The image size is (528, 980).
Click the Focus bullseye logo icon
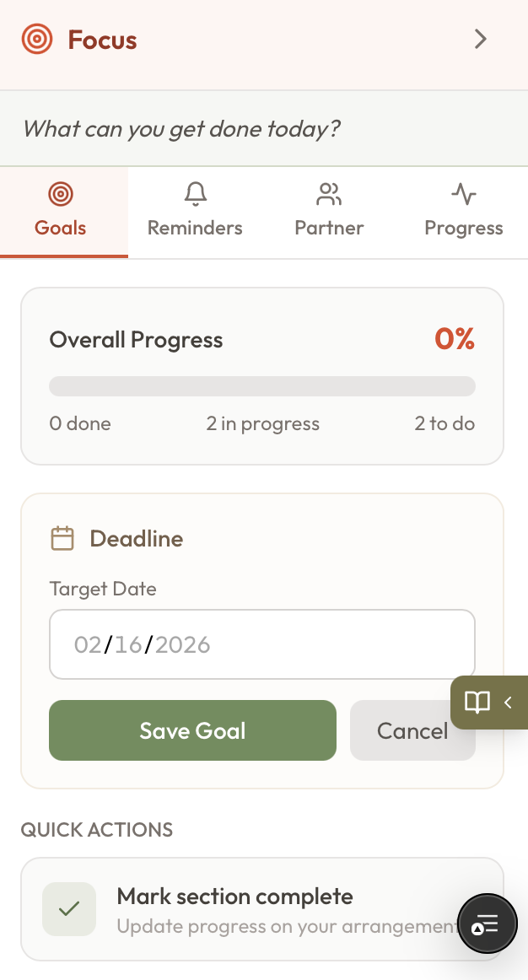click(x=36, y=39)
